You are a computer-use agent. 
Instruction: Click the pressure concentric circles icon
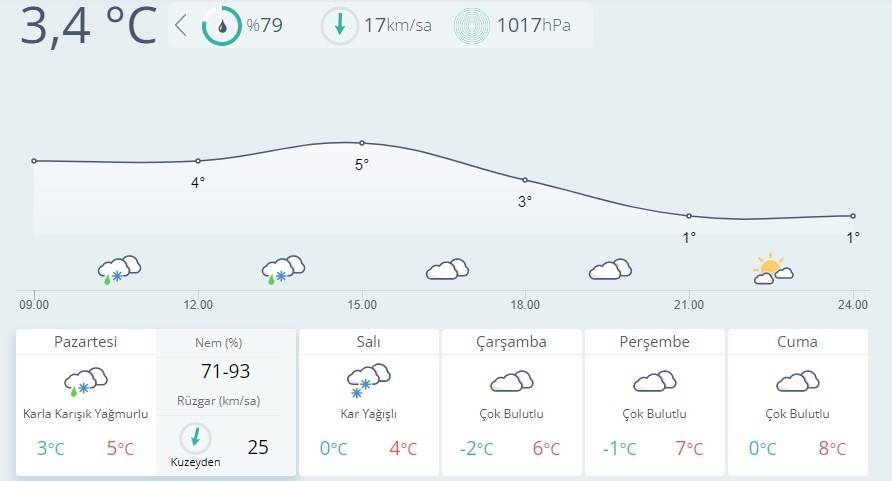(x=472, y=26)
